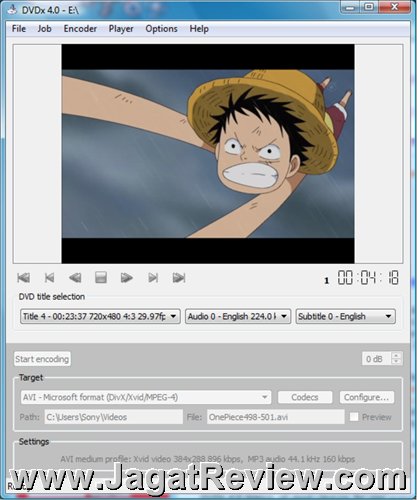
Task: Toggle the Preview checkbox
Action: pyautogui.click(x=354, y=417)
